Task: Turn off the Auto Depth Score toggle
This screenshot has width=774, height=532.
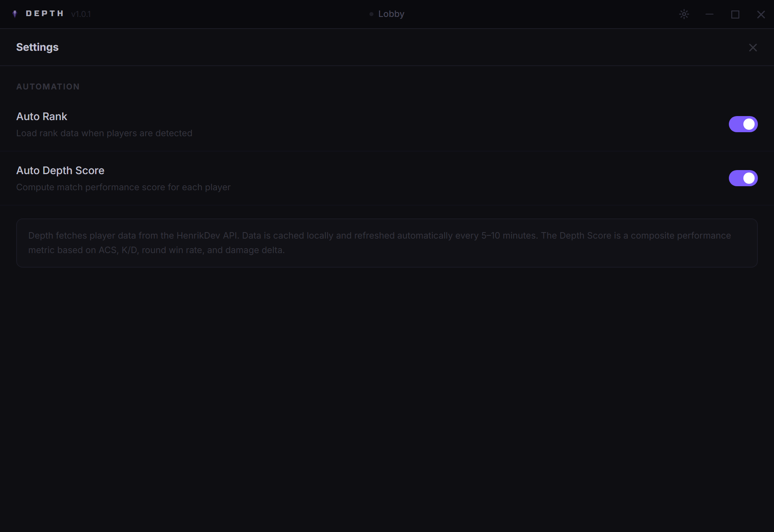Action: pyautogui.click(x=743, y=178)
